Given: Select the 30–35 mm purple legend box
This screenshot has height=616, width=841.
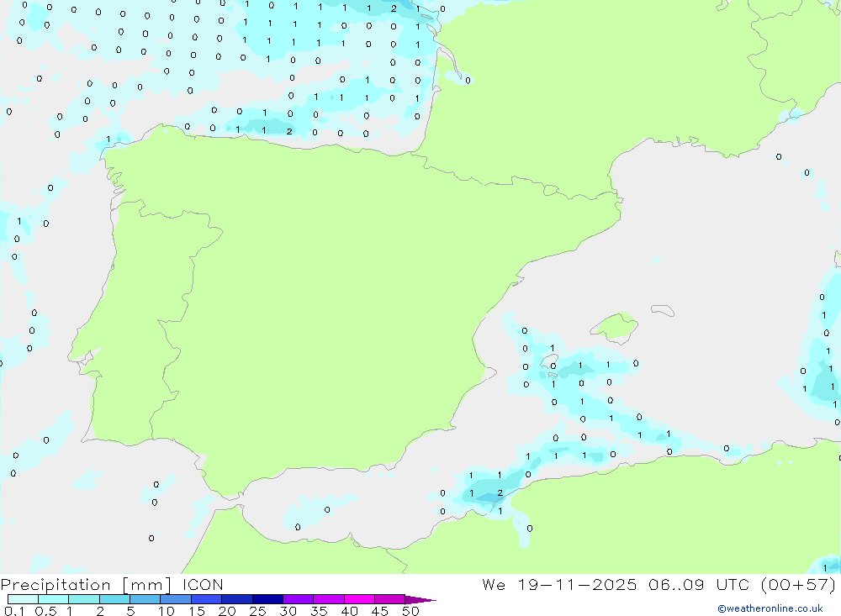Looking at the screenshot, I should pos(298,599).
